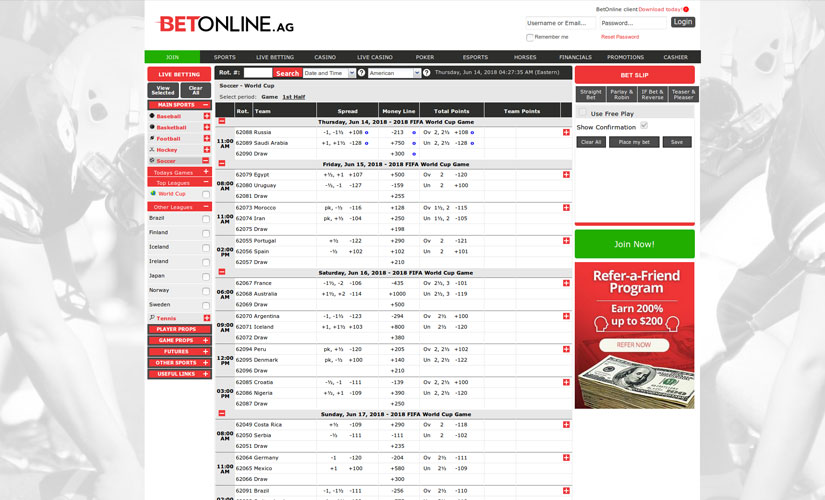Screen dimensions: 825x500
Task: Check the Ireland league checkbox
Action: (x=206, y=262)
